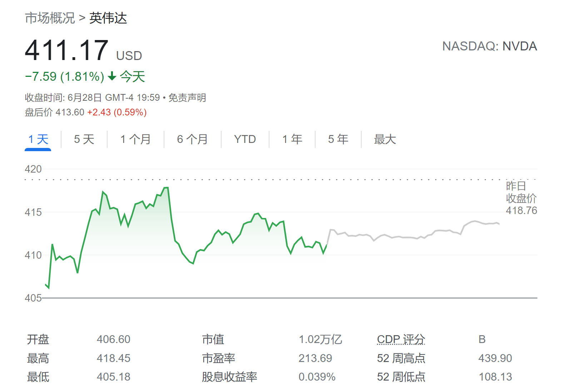The width and height of the screenshot is (561, 392).
Task: Click the 52 周高点 value 439.90
Action: point(495,358)
